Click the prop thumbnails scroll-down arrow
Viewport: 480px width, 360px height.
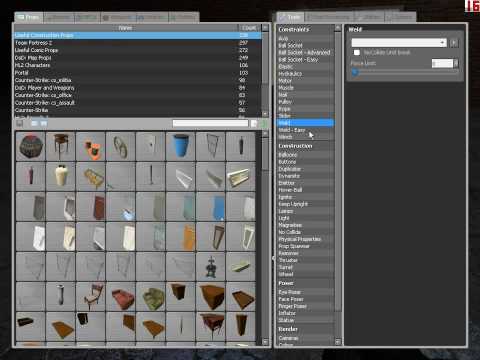(x=265, y=342)
